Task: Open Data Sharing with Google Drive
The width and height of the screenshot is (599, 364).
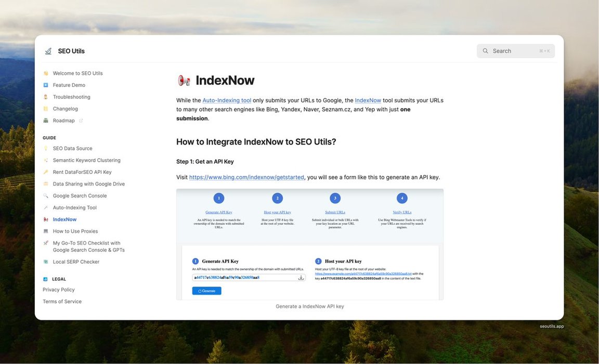Action: click(88, 184)
